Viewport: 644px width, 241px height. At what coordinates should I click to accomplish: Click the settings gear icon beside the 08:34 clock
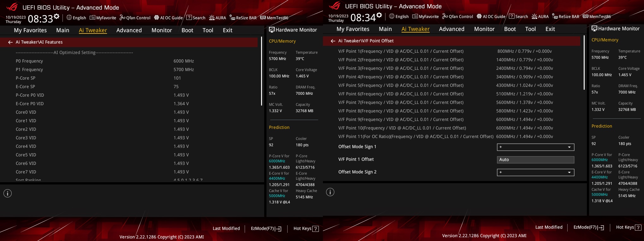tap(379, 15)
